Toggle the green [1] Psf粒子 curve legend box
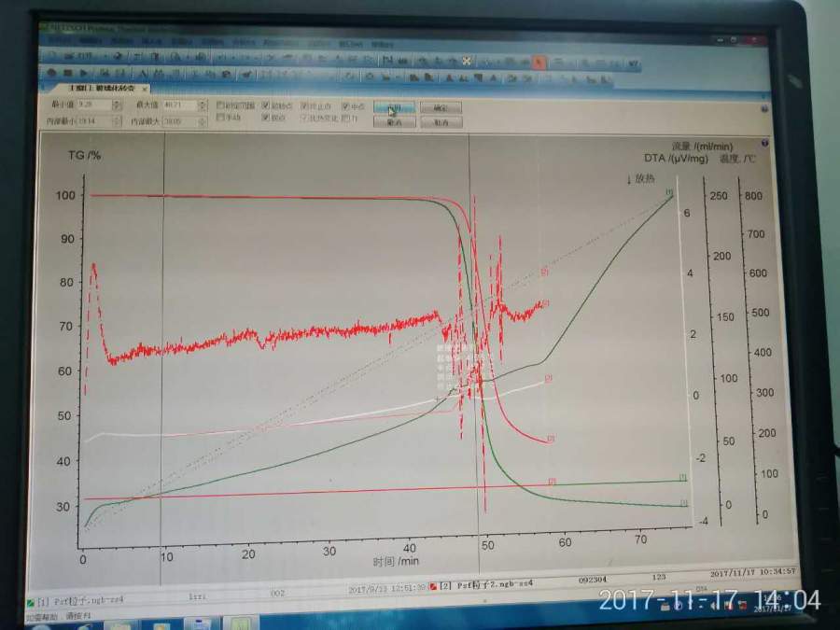The width and height of the screenshot is (840, 630). tap(31, 603)
